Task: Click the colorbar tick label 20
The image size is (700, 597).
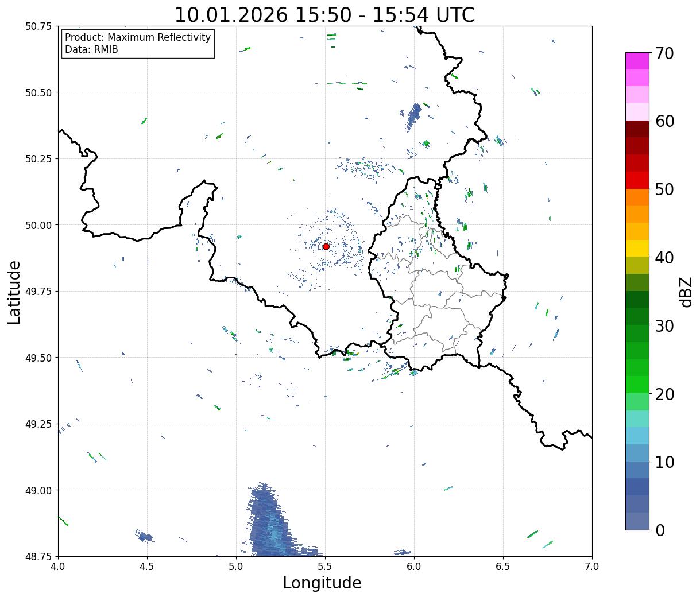Action: pyautogui.click(x=664, y=394)
